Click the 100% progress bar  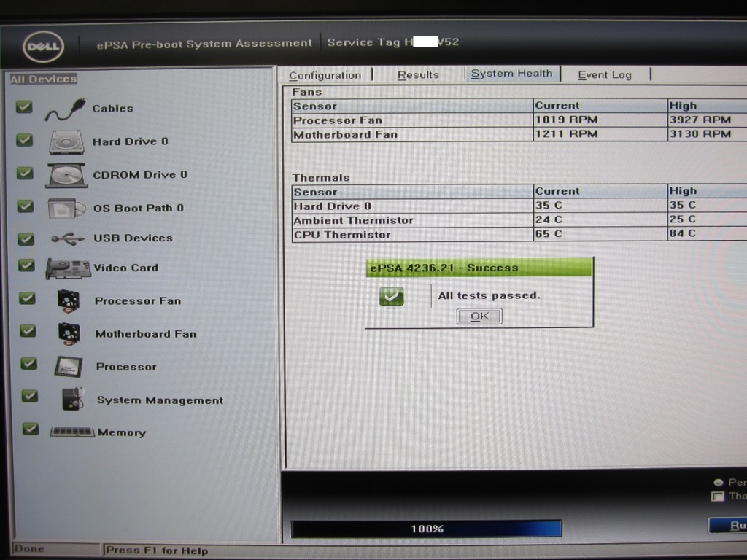click(x=427, y=529)
